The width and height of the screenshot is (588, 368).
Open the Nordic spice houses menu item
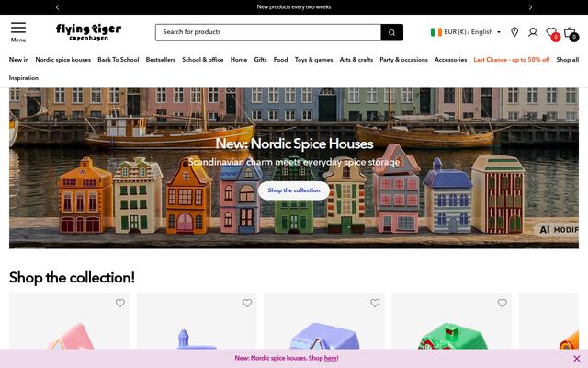(x=63, y=59)
